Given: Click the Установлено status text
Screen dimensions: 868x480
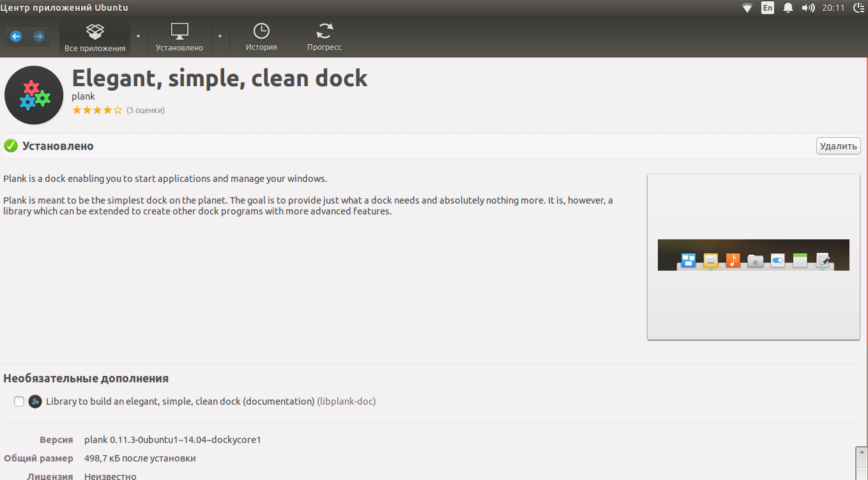Looking at the screenshot, I should (x=58, y=146).
